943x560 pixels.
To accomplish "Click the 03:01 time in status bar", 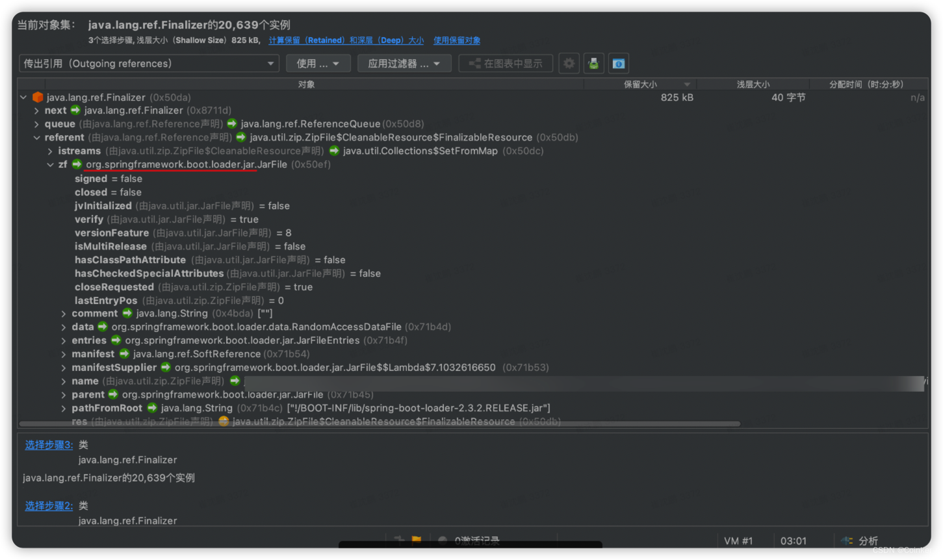I will (x=794, y=541).
